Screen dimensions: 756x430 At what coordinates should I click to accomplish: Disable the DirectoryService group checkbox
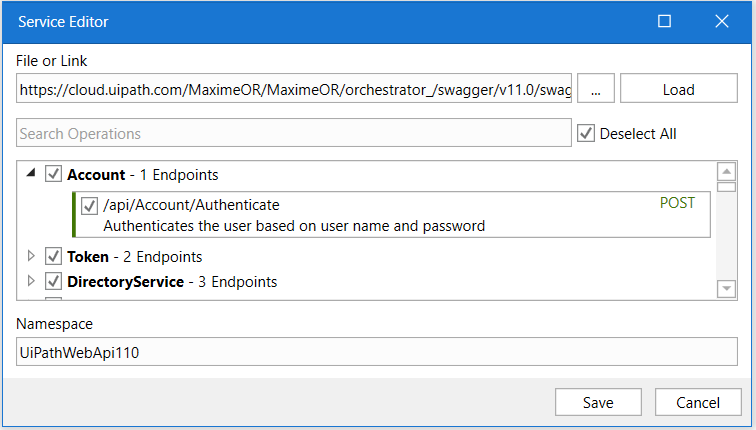tap(54, 282)
